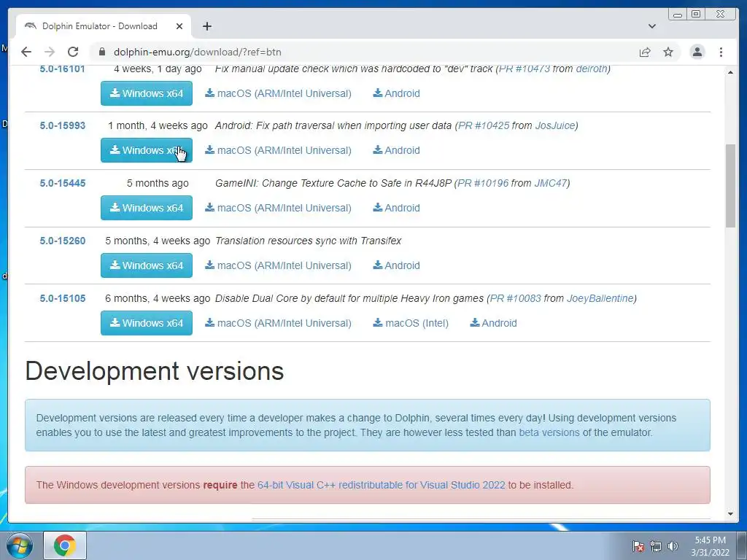Download Windows x64 build for 5.0-15445
Image resolution: width=747 pixels, height=560 pixels.
click(x=146, y=208)
